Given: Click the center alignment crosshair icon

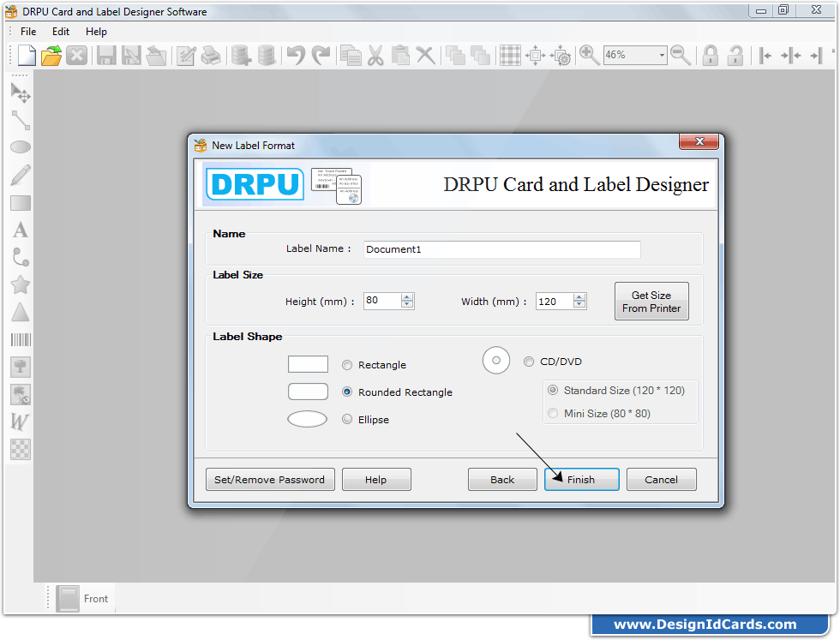Looking at the screenshot, I should pyautogui.click(x=535, y=55).
